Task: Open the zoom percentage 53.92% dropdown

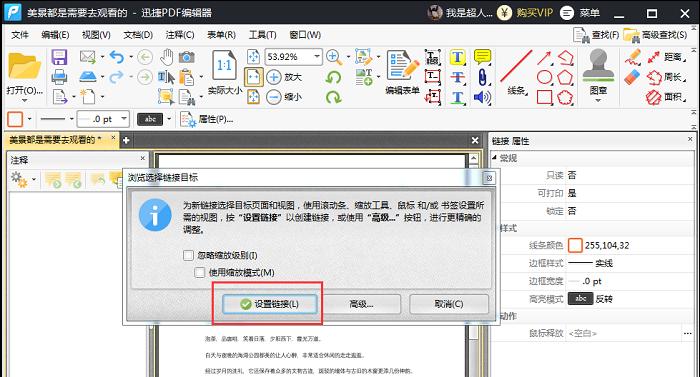Action: (317, 57)
